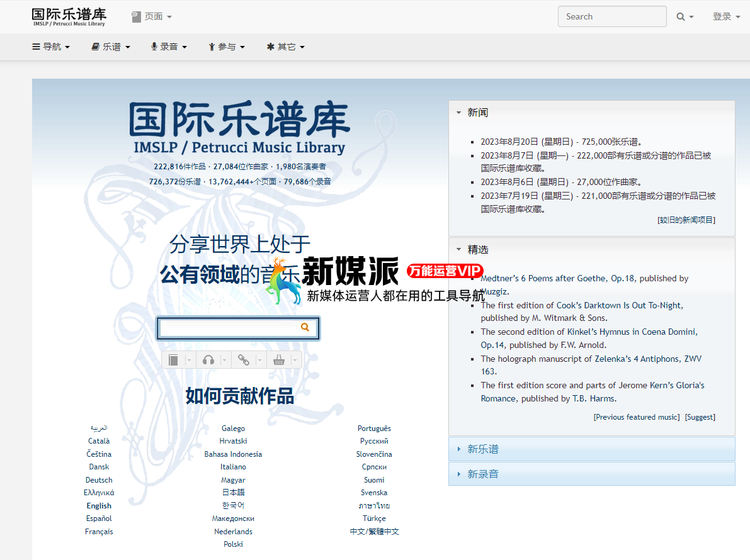Focus the top Search field
Screen dimensions: 750x560
[611, 17]
